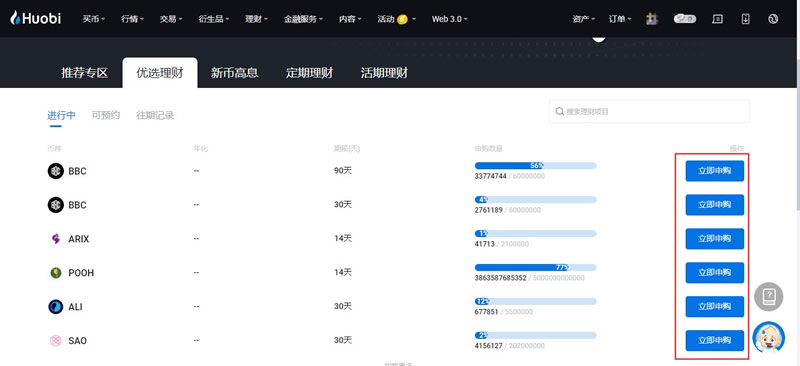Click 立即申购 for ARIX

(x=714, y=238)
